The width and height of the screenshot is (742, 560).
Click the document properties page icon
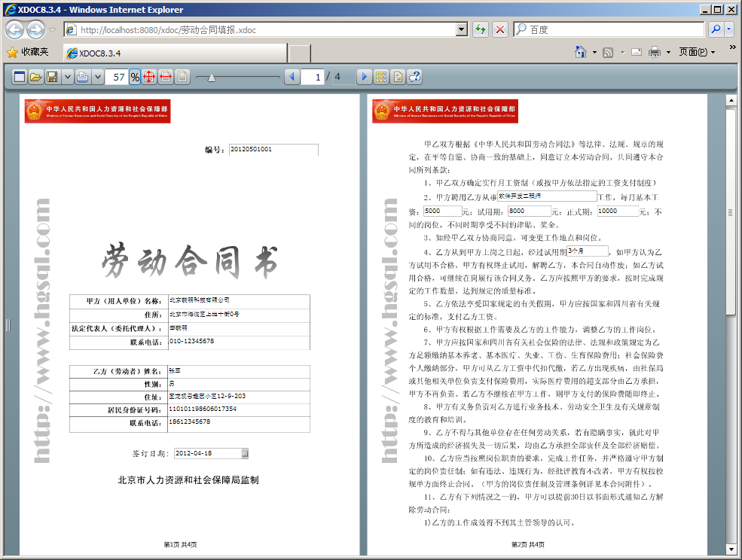click(398, 77)
